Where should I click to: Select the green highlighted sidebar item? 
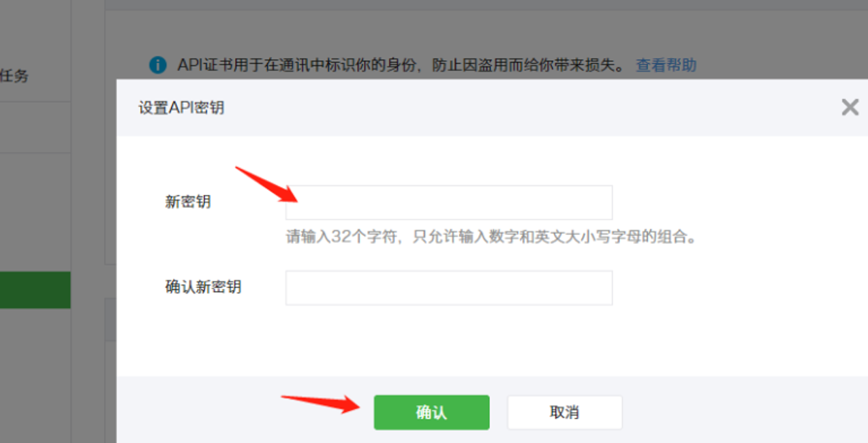pos(35,290)
